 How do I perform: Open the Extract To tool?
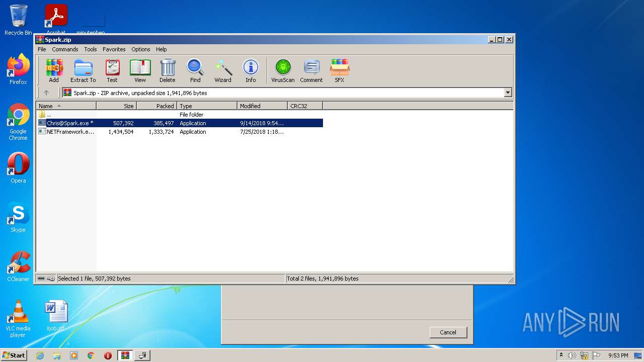click(x=83, y=70)
